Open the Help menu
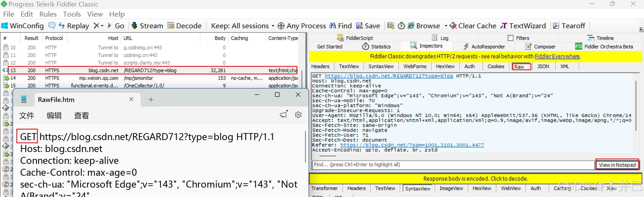The height and width of the screenshot is (197, 644). coord(117,14)
